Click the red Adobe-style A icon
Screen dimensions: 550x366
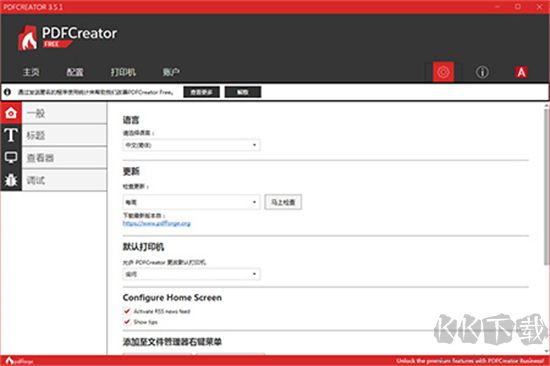click(x=521, y=72)
